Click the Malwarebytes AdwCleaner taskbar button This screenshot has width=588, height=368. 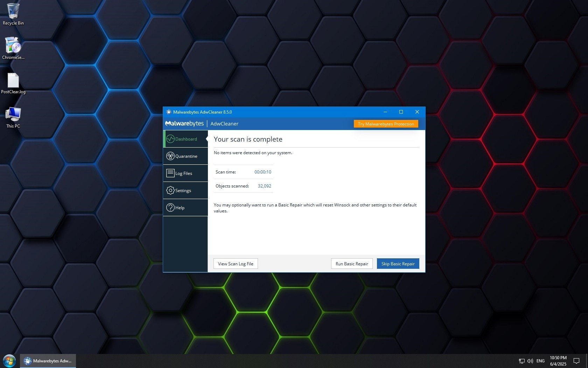[x=48, y=361]
